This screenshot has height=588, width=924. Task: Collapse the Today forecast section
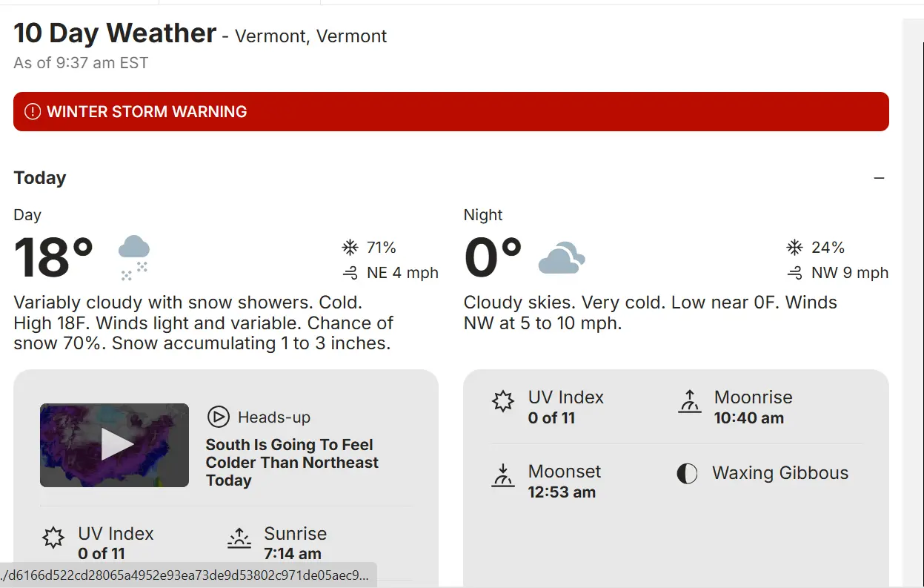pyautogui.click(x=879, y=179)
